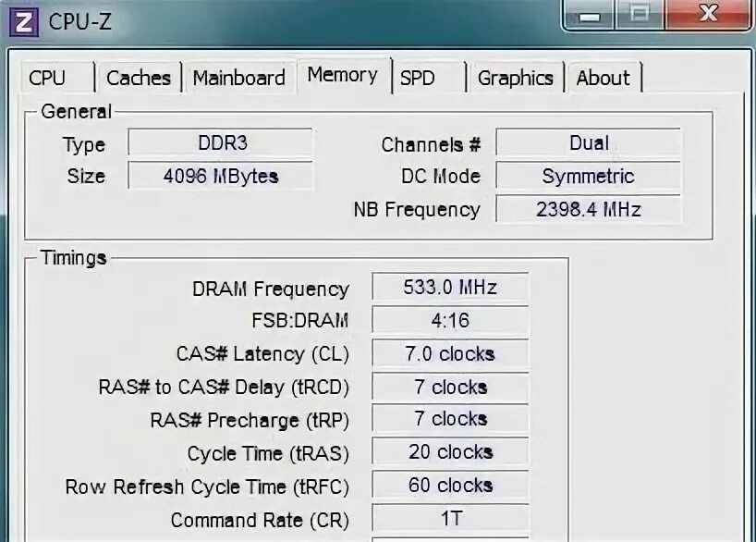Click the Size field showing 4096 MBytes
Screen dimensions: 756x542
[220, 176]
